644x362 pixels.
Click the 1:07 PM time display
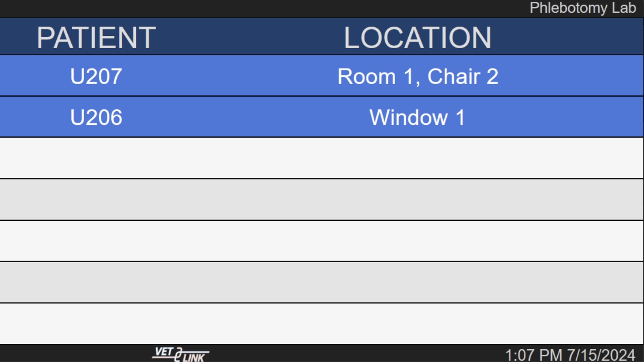(534, 355)
